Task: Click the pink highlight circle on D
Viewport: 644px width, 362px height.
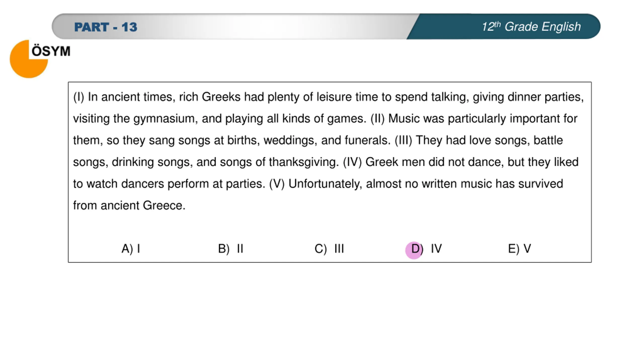Action: 414,250
